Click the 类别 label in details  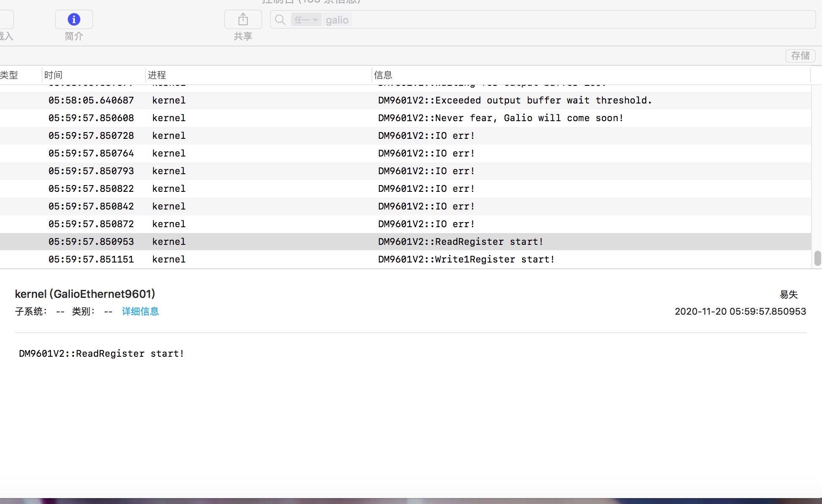(x=83, y=311)
